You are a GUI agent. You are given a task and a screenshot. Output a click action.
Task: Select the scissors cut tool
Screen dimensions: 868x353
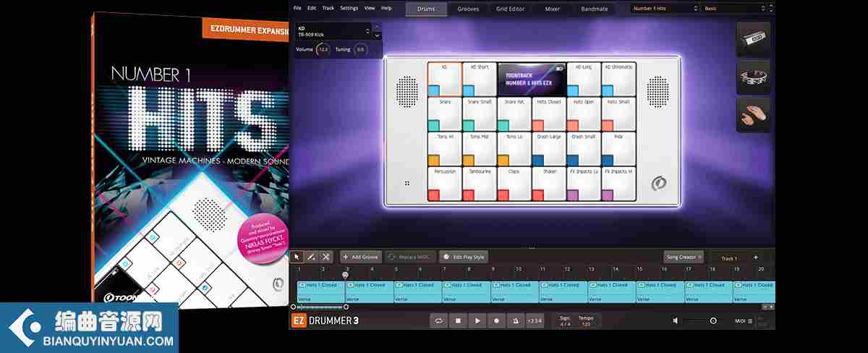click(325, 257)
